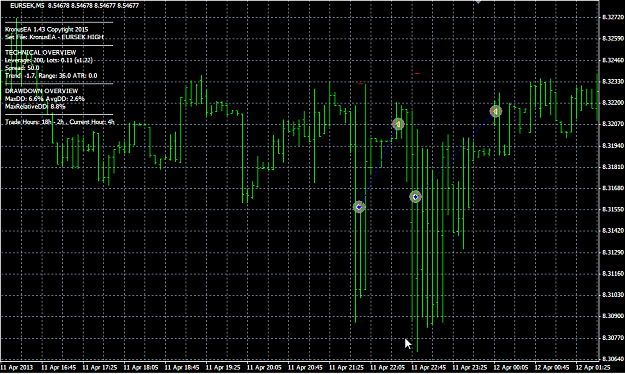Click the 8.32590 price scale label
The height and width of the screenshot is (374, 625).
[x=613, y=39]
